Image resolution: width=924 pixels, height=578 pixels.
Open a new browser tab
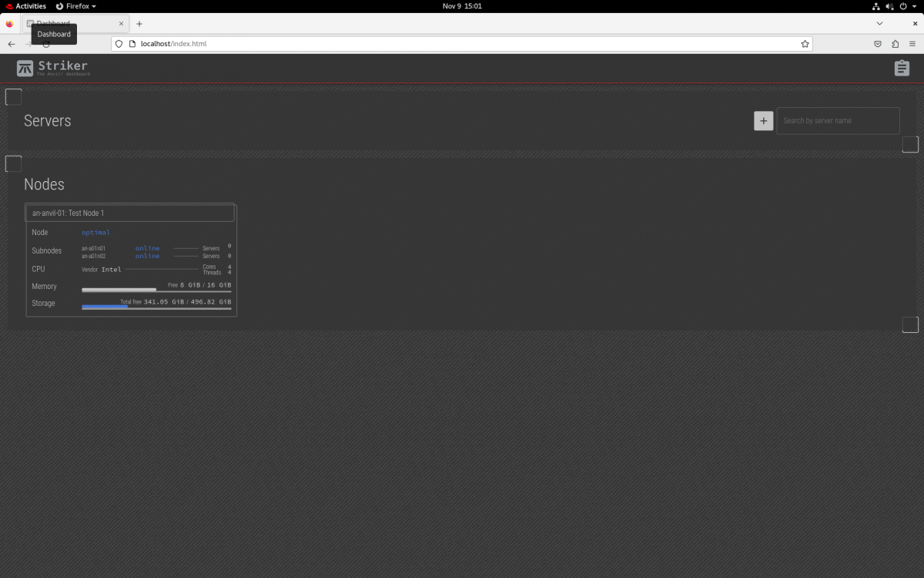(139, 24)
